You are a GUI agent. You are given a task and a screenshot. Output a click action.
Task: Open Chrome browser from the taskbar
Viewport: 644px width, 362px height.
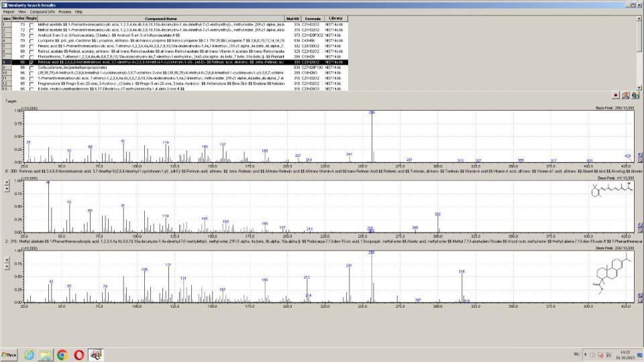[62, 353]
